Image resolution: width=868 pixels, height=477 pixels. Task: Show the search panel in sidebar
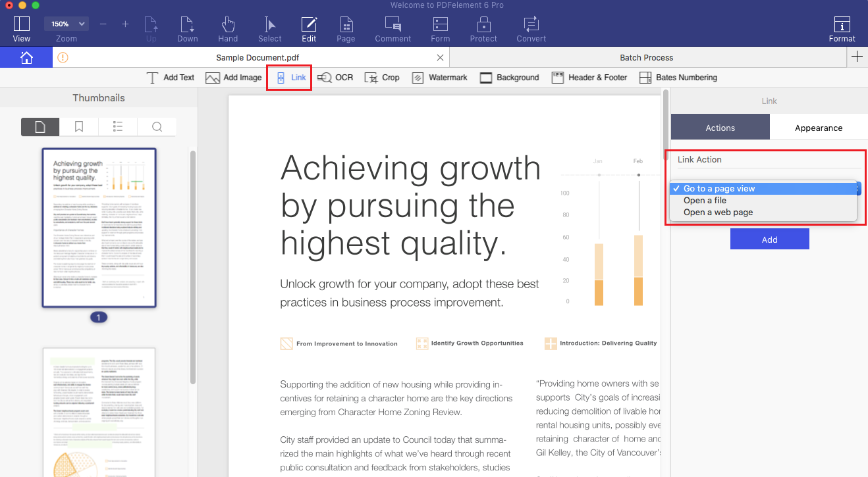pos(157,127)
